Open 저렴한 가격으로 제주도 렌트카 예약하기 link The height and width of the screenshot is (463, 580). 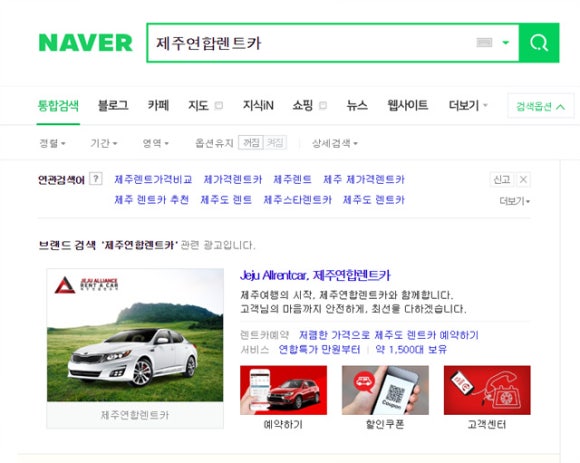point(389,335)
